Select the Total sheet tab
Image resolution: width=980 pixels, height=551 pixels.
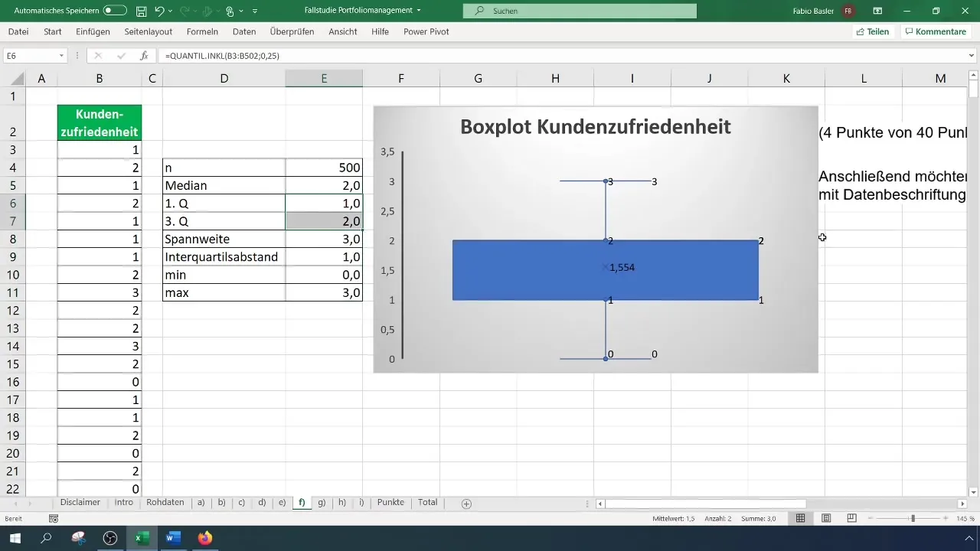pyautogui.click(x=428, y=503)
